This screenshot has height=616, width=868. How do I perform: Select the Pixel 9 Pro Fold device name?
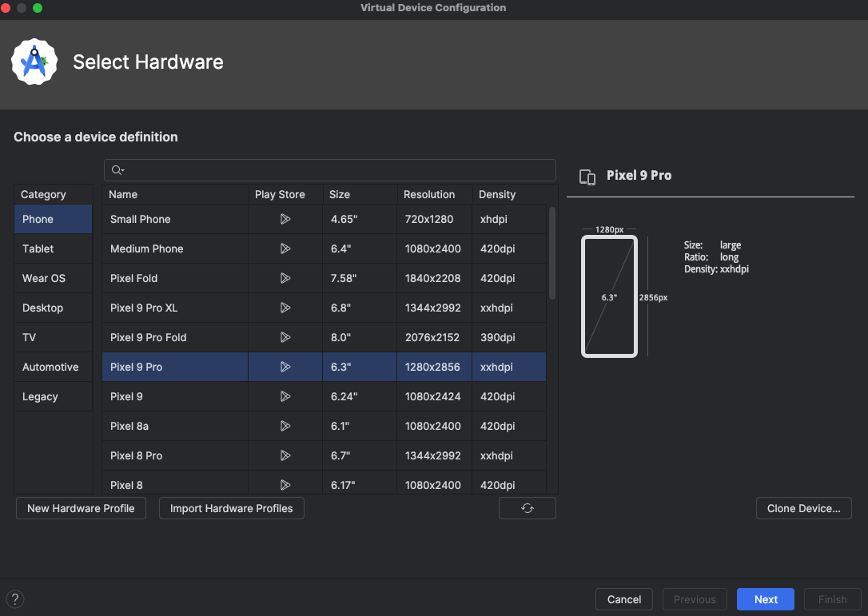pos(149,337)
